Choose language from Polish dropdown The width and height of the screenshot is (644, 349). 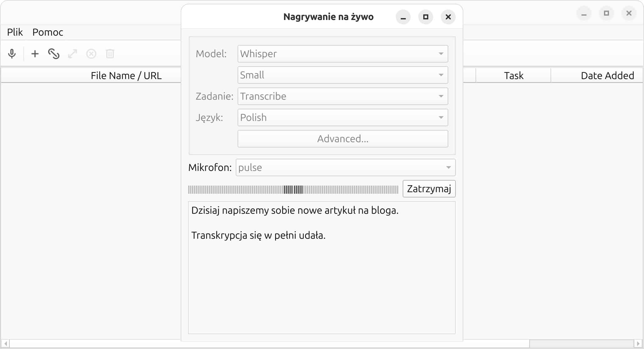(x=343, y=117)
